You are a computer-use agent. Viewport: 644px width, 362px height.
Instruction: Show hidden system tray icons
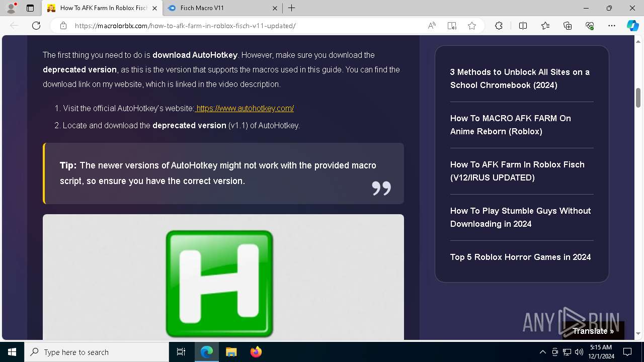[543, 352]
